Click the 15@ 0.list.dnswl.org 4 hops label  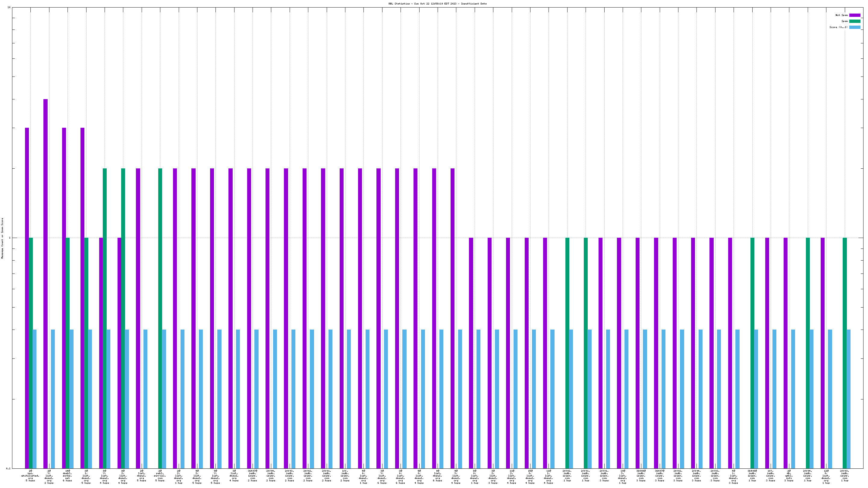click(530, 477)
